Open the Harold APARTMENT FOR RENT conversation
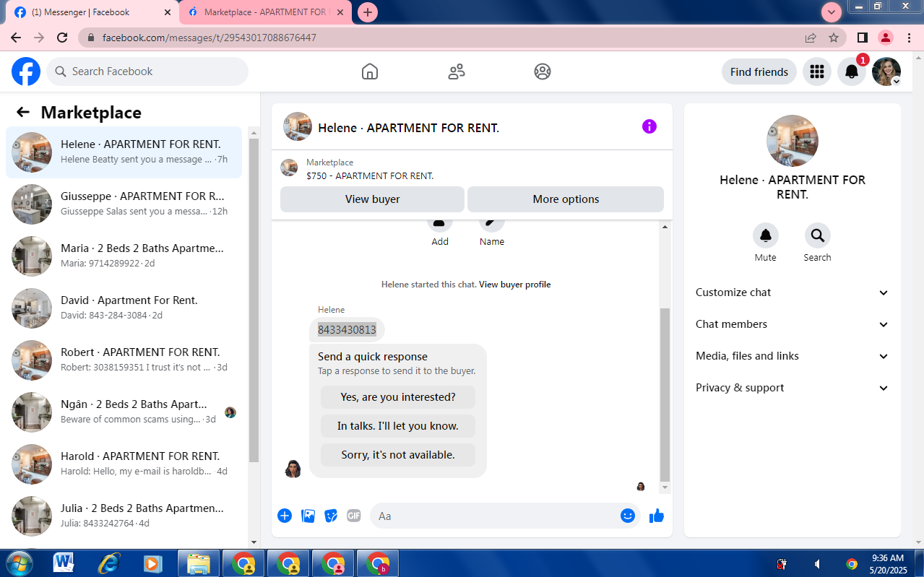Viewport: 924px width, 577px height. coord(124,464)
